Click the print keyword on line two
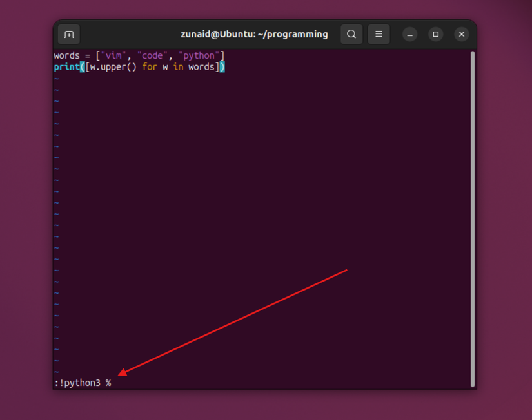532x420 pixels. tap(67, 67)
